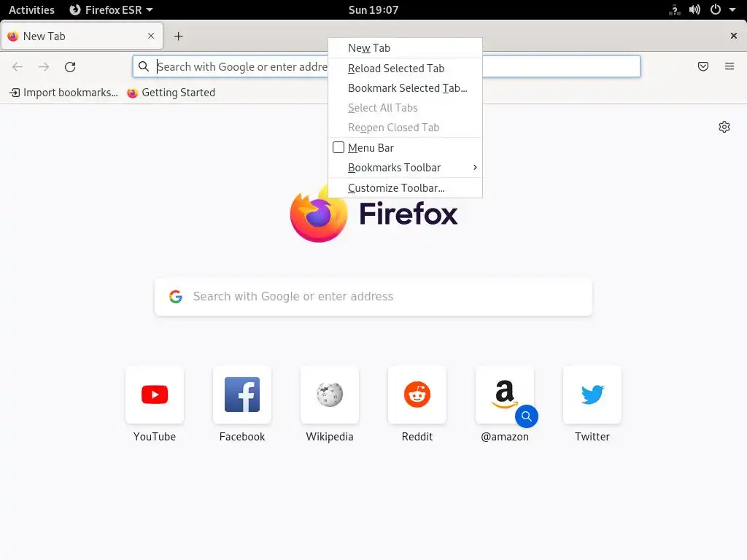Viewport: 747px width, 560px height.
Task: Open the Firefox hamburger application menu
Action: pos(729,66)
